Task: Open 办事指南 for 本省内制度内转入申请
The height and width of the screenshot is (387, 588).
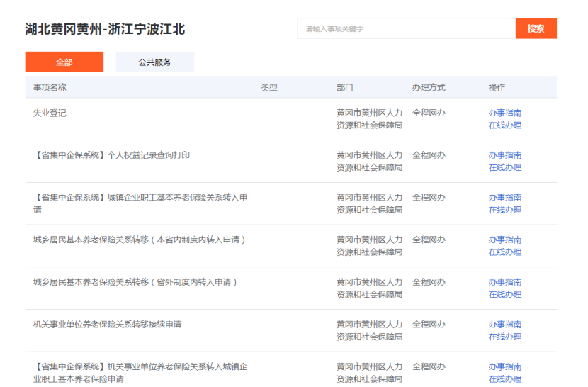Action: click(504, 240)
